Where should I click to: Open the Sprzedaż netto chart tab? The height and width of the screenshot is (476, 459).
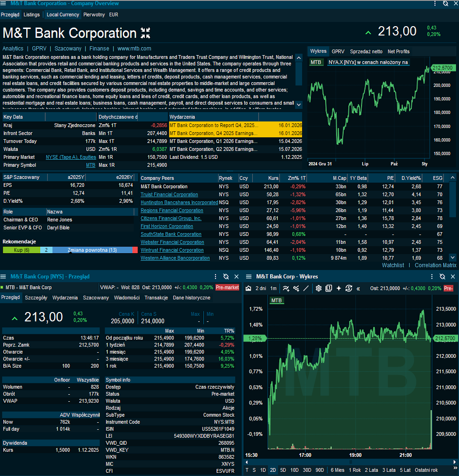[x=366, y=51]
